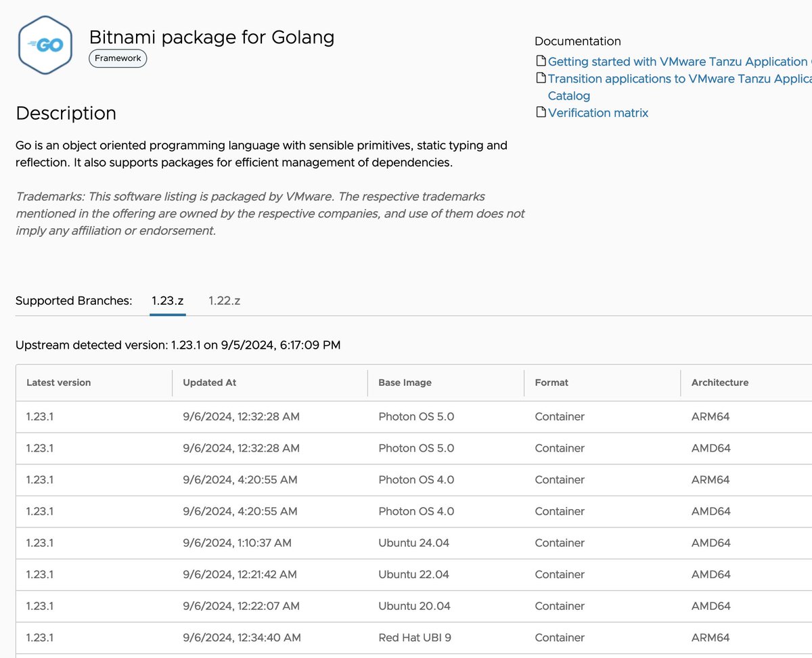
Task: Click the Documentation heading
Action: pos(577,41)
